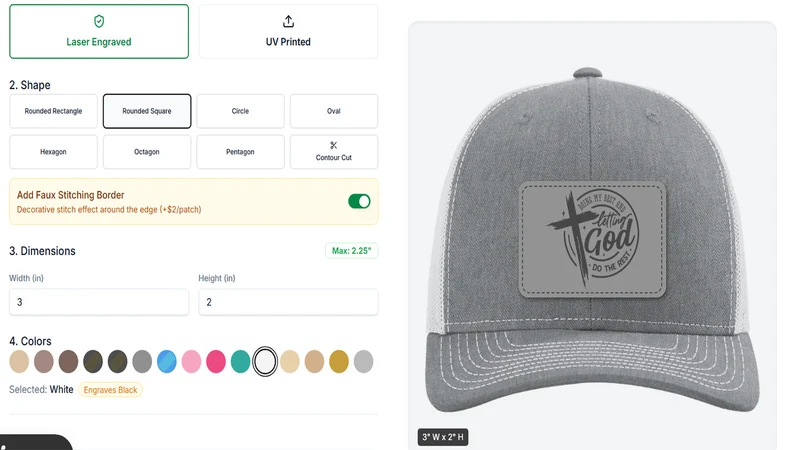Pick the selected white color swatch
The width and height of the screenshot is (800, 450).
pyautogui.click(x=265, y=362)
